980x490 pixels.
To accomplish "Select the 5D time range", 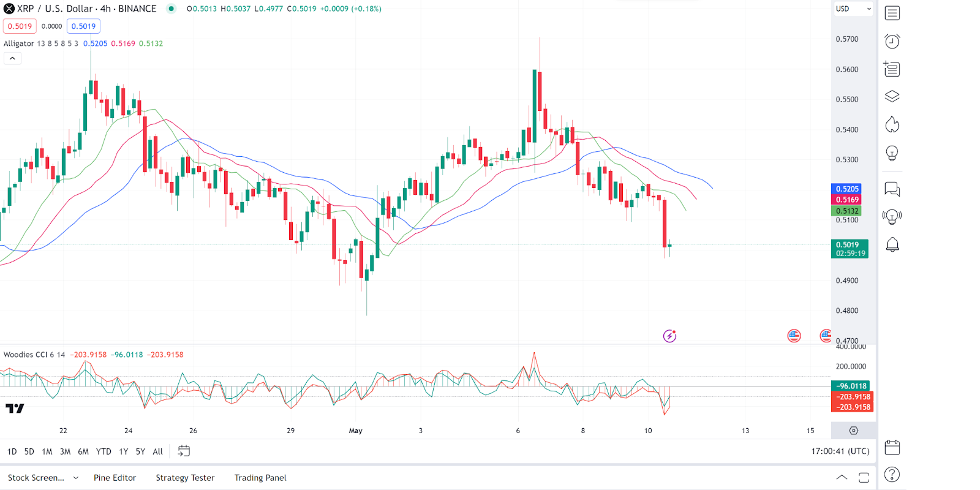I will click(x=29, y=451).
